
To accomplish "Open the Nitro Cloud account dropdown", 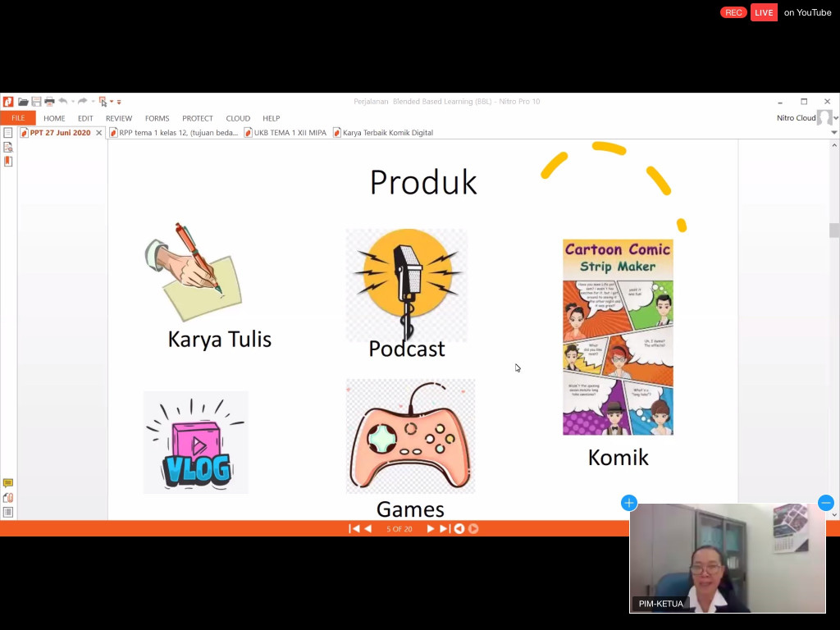I will click(835, 118).
